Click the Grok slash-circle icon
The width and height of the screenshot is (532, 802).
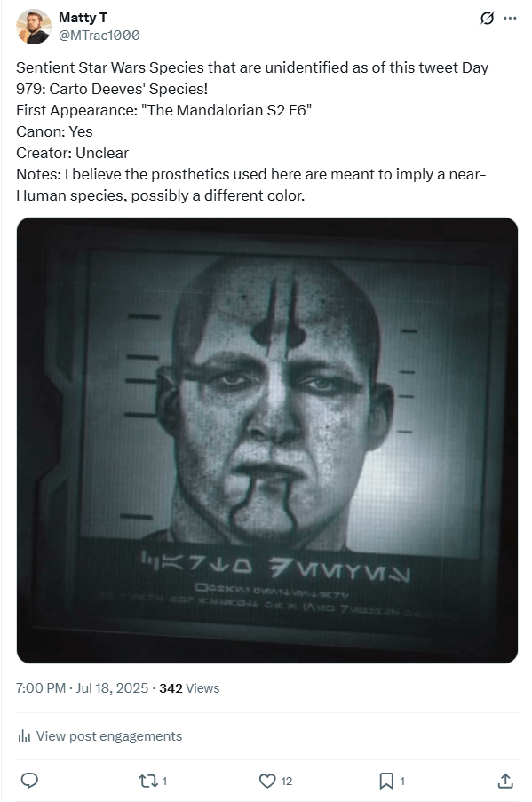click(487, 19)
